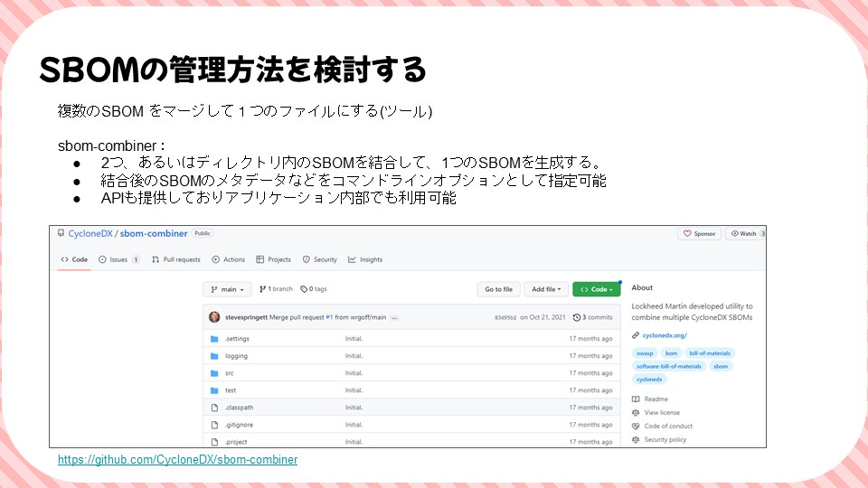Click the Public visibility badge

coord(202,233)
